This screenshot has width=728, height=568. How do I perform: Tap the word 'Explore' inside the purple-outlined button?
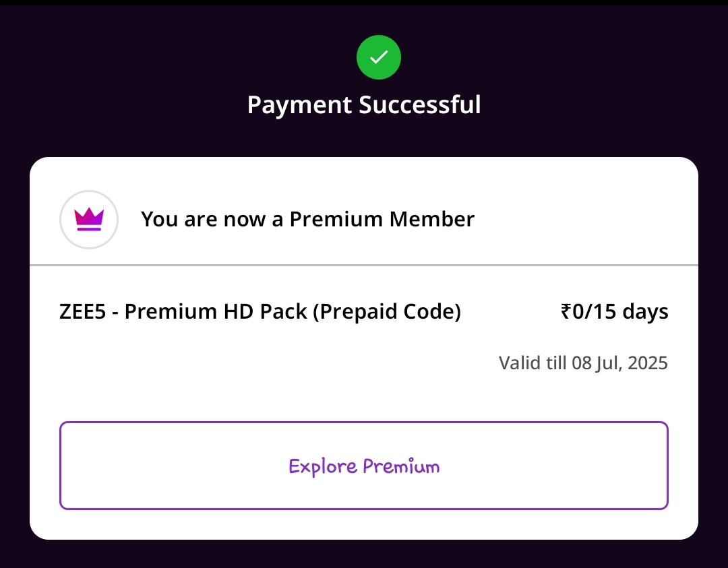pyautogui.click(x=323, y=466)
